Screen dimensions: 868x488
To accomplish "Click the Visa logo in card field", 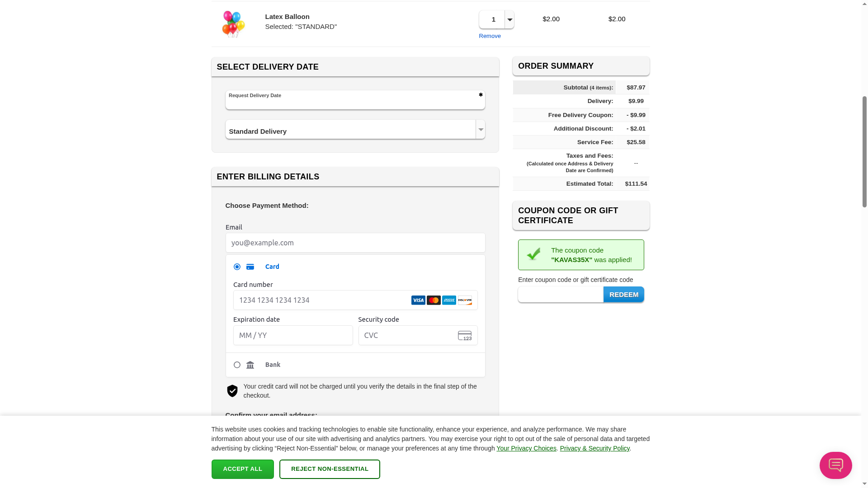I will (418, 300).
